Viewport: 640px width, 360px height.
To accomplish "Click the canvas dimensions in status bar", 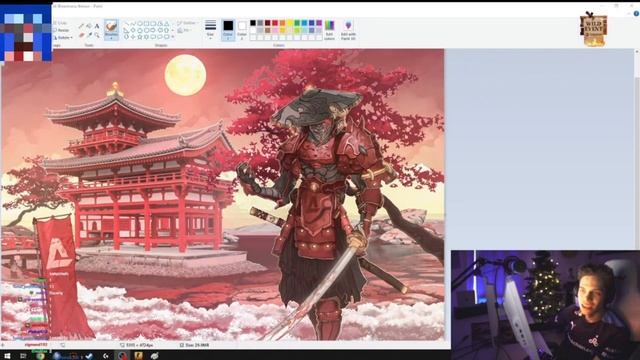I will click(x=137, y=345).
